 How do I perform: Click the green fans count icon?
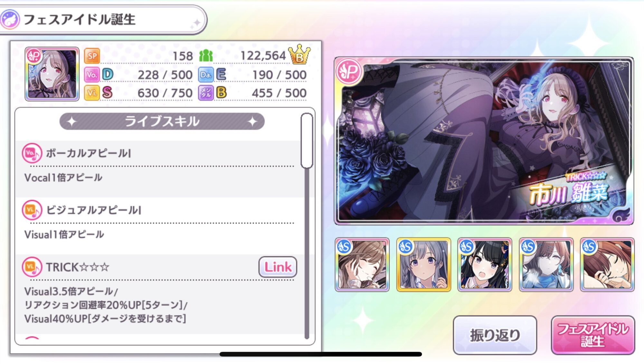206,56
